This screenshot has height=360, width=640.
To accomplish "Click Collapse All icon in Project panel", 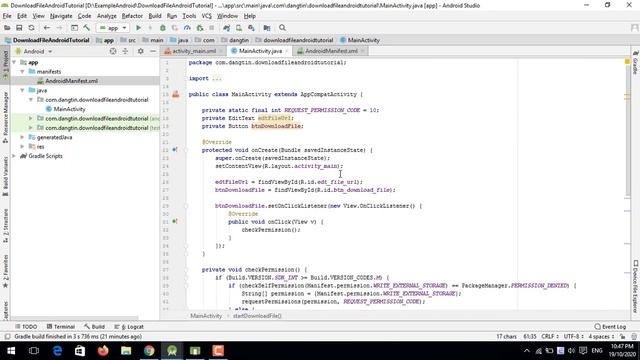I will 125,51.
